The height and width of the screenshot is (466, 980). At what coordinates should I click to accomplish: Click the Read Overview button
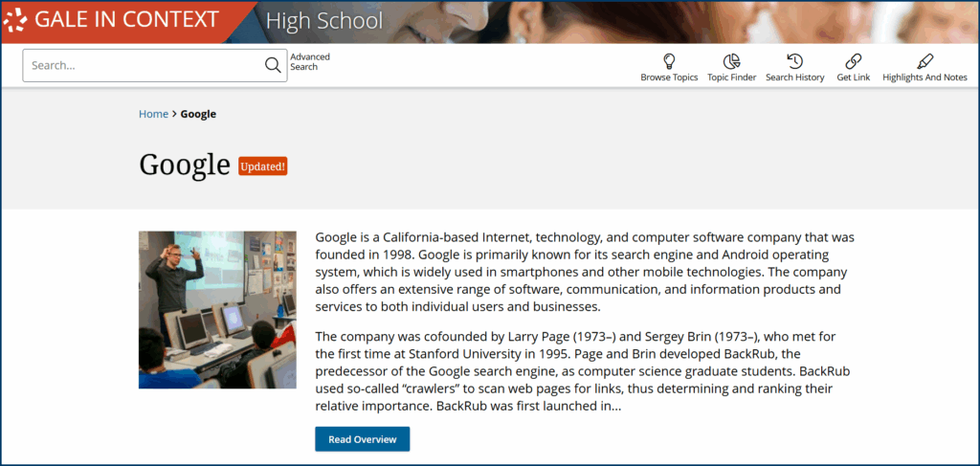click(362, 439)
